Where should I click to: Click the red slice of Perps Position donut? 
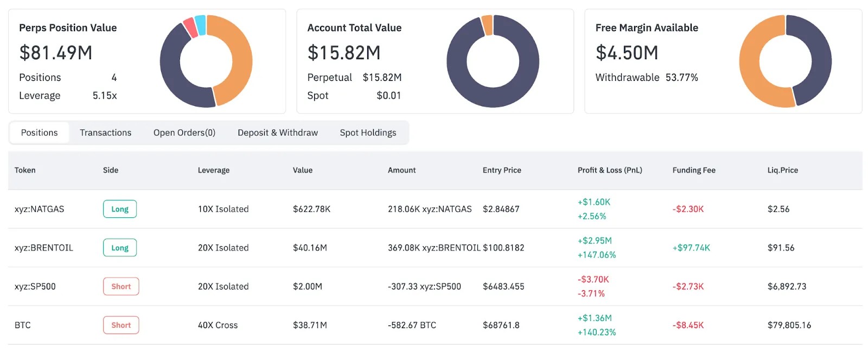tap(190, 28)
